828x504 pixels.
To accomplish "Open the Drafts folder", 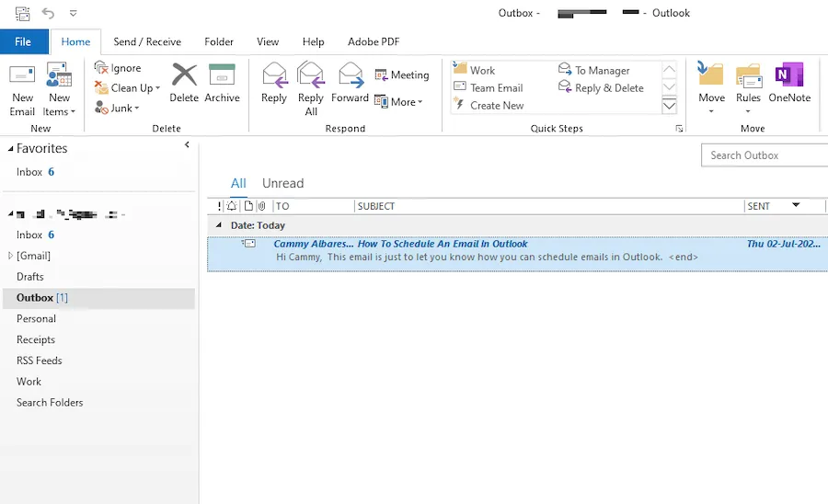I will click(x=30, y=277).
